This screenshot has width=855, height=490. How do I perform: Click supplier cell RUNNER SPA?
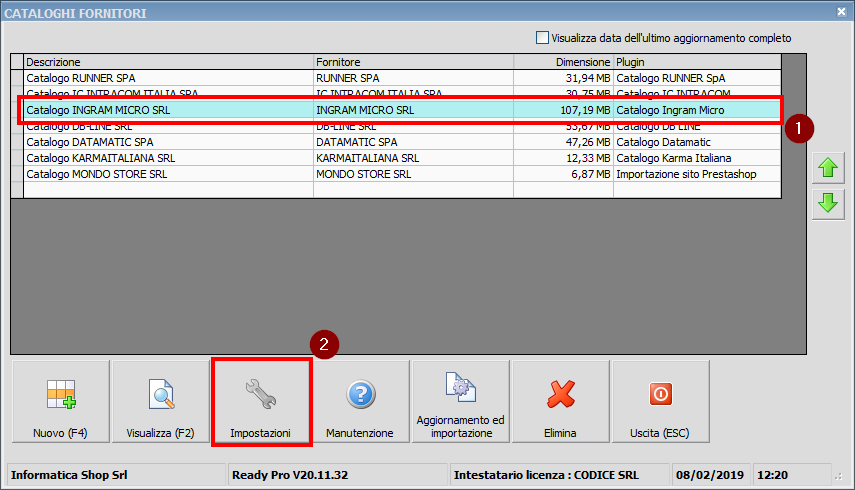point(413,78)
